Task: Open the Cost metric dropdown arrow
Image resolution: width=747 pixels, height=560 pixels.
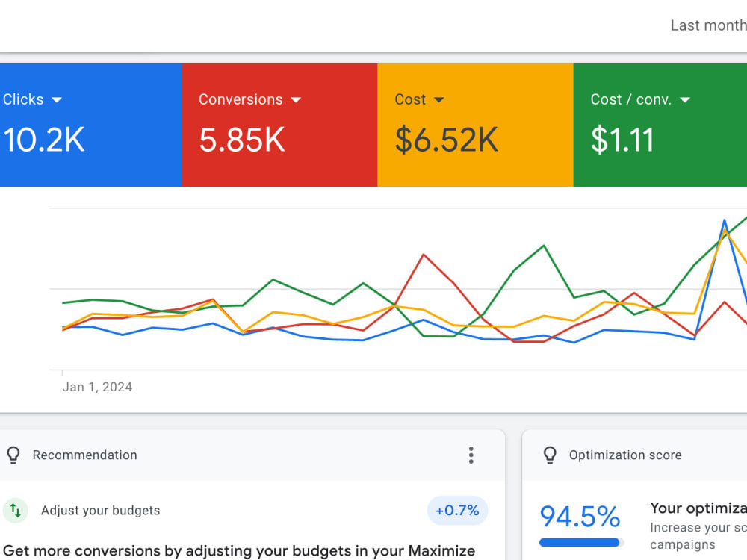Action: click(438, 100)
